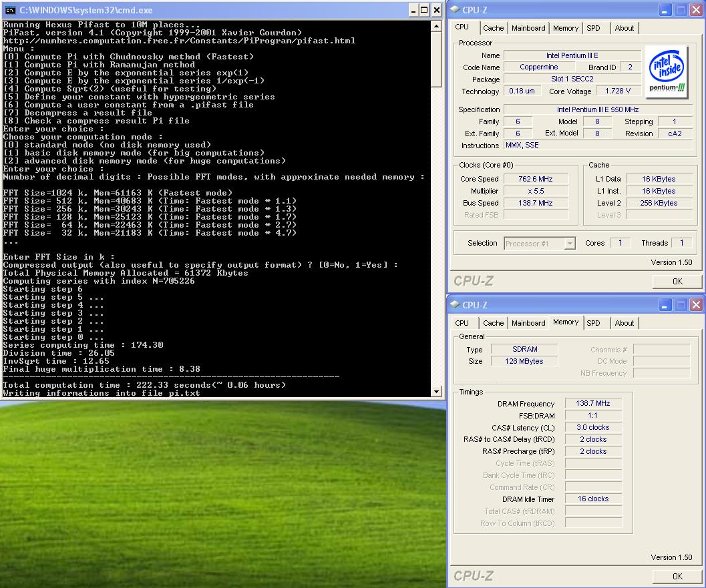
Task: Open Mainboard tab in bottom CPU-Z window
Action: coord(528,323)
